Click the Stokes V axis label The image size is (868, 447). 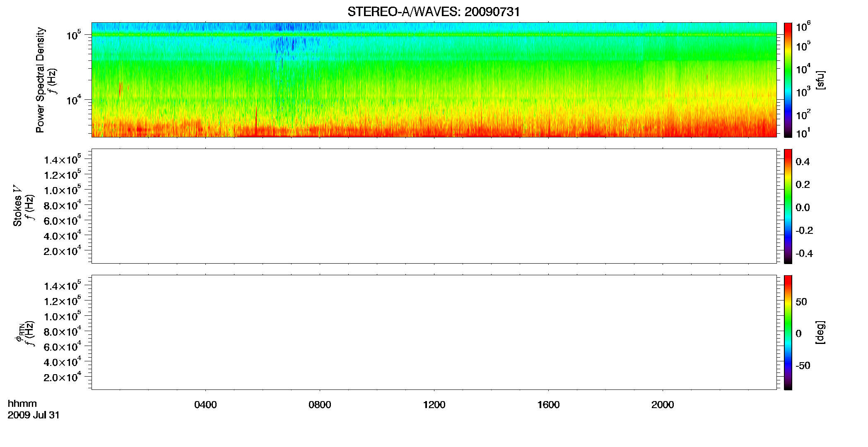coord(17,206)
